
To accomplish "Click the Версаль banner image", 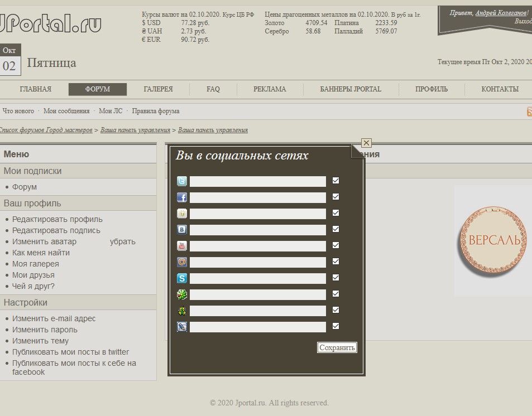I will coord(492,241).
